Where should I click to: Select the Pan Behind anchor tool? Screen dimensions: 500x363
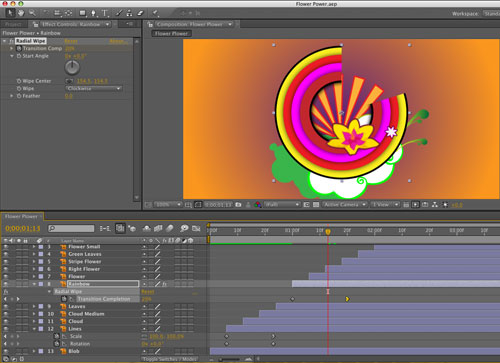point(69,13)
